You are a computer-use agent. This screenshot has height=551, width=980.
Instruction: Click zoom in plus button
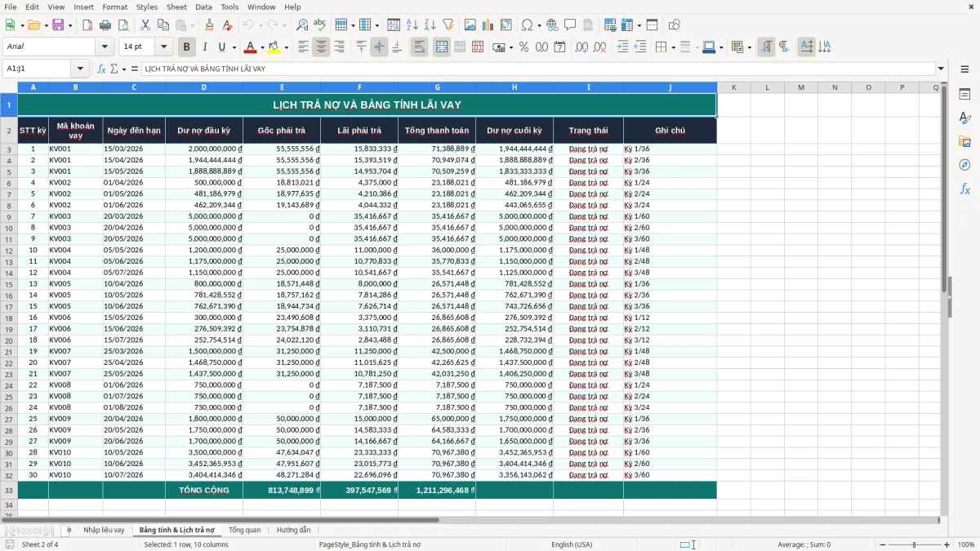pyautogui.click(x=947, y=544)
